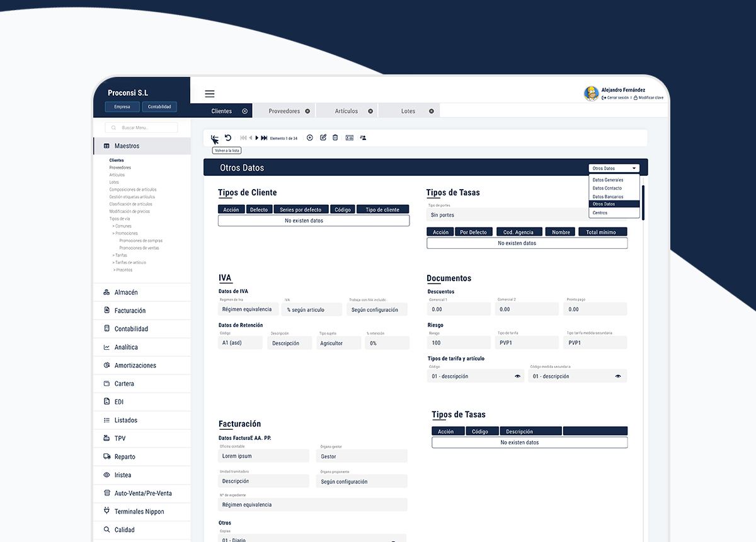
Task: Click the edit pencil icon in the toolbar
Action: [x=323, y=138]
